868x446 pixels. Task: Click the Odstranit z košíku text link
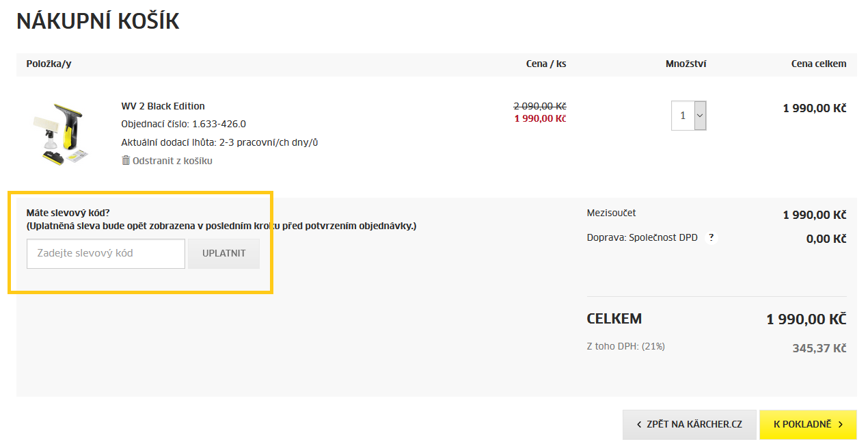(172, 161)
